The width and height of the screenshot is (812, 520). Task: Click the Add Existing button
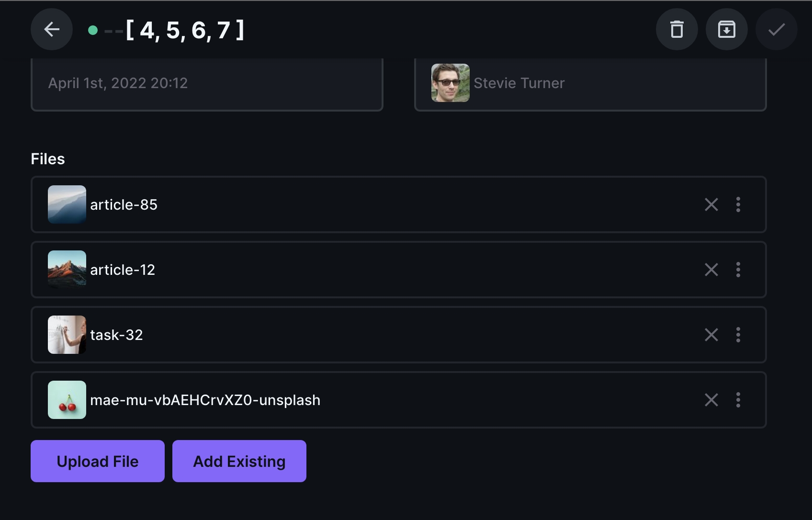239,461
